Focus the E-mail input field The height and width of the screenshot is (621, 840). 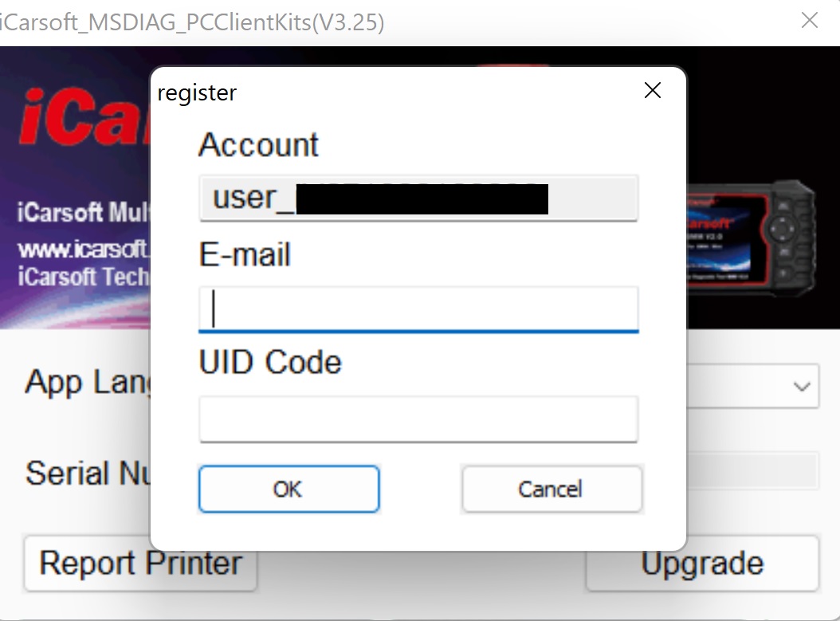(418, 309)
